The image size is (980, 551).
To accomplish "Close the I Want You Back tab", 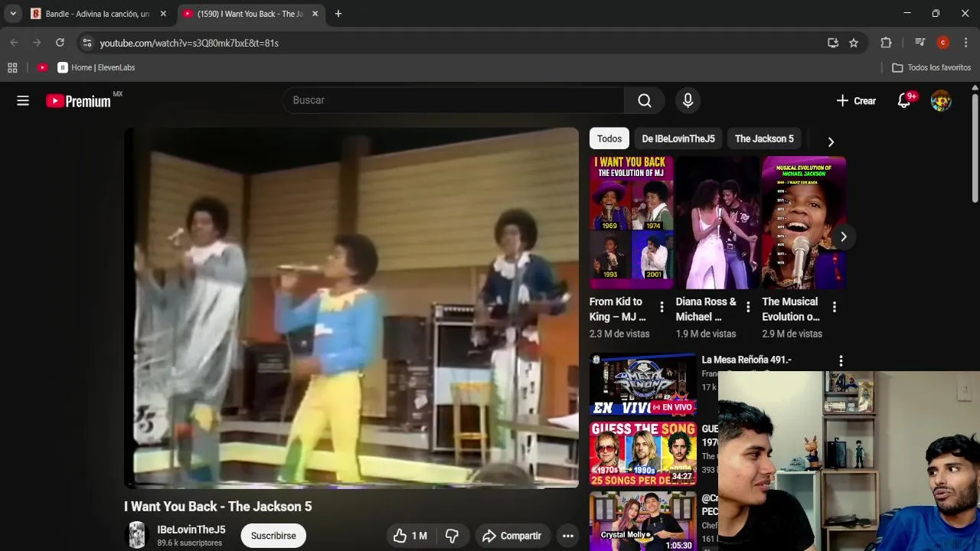I will 315,14.
